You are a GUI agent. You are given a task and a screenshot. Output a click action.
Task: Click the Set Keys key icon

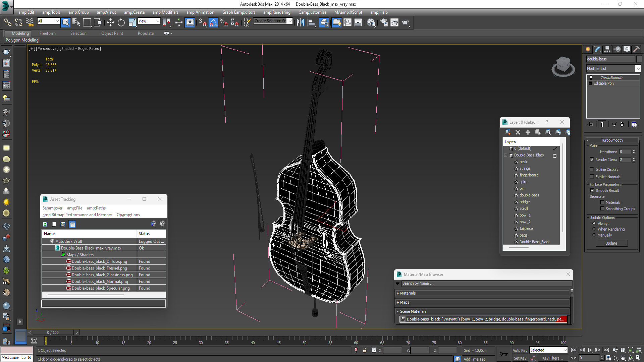point(503,354)
